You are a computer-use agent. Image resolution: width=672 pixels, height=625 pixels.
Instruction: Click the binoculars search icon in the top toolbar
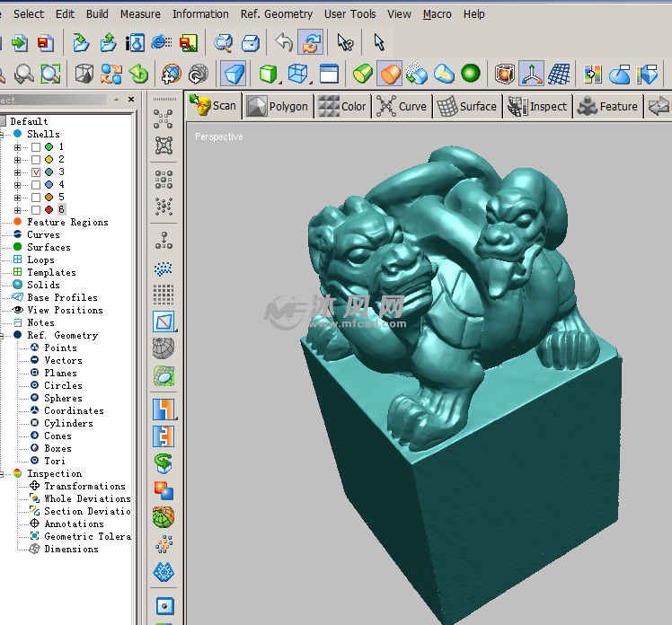tap(224, 42)
